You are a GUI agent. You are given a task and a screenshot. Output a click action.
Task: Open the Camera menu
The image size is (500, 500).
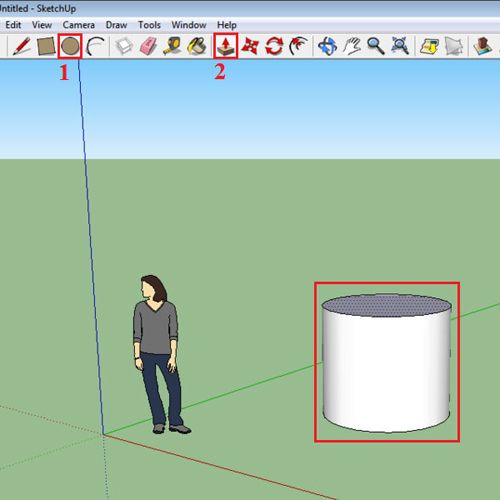coord(79,25)
